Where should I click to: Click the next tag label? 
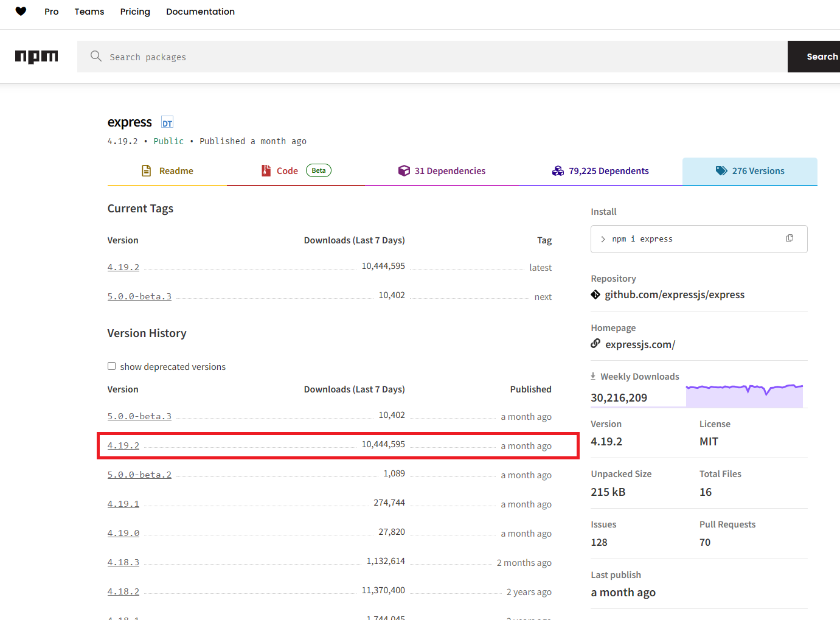click(x=543, y=297)
